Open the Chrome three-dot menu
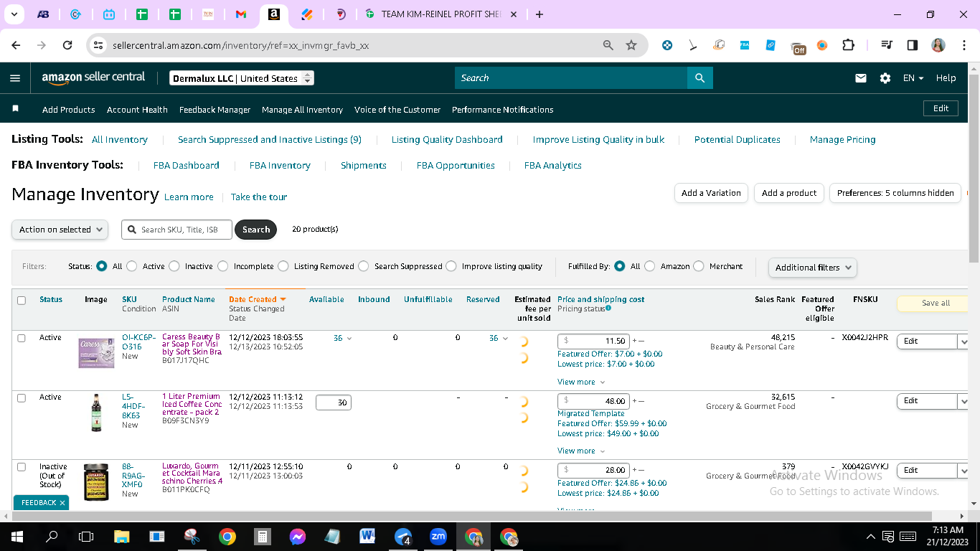The height and width of the screenshot is (551, 980). point(963,45)
